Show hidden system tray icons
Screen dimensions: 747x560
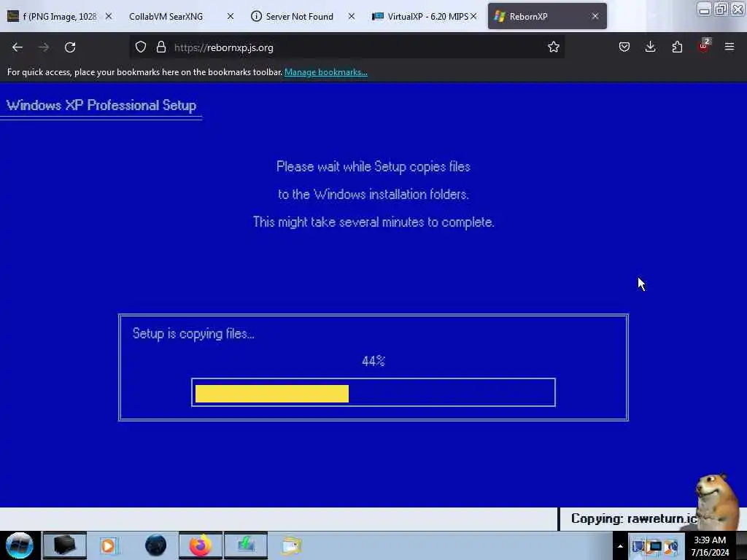coord(620,546)
